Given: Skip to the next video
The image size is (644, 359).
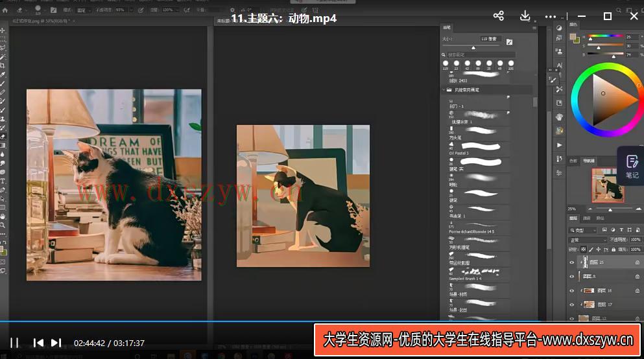Looking at the screenshot, I should [56, 343].
